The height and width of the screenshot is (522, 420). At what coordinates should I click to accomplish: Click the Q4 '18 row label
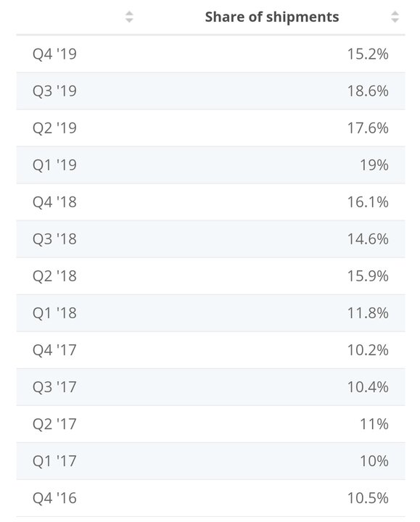pos(54,202)
